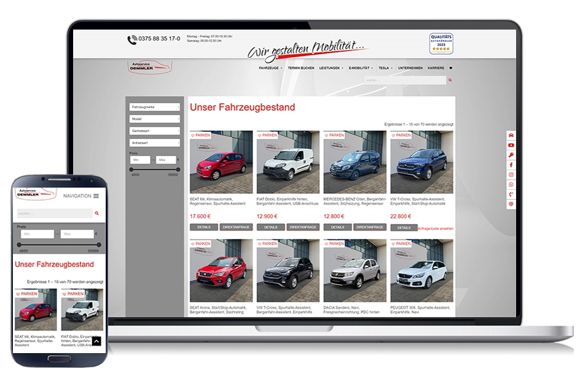
Task: Open Instagram icon in right sidebar
Action: 511,175
